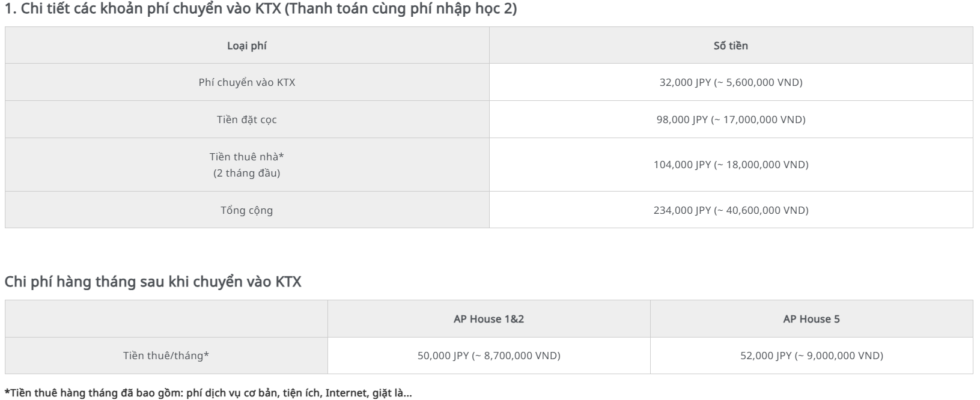Select the 98,000 JPY deposit amount
Viewport: 980px width, 400px height.
pos(731,120)
